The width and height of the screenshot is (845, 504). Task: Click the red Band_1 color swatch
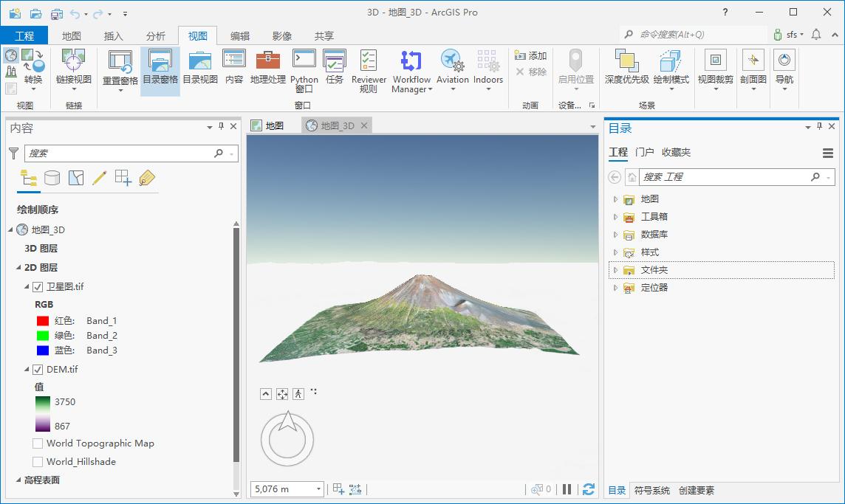point(43,321)
